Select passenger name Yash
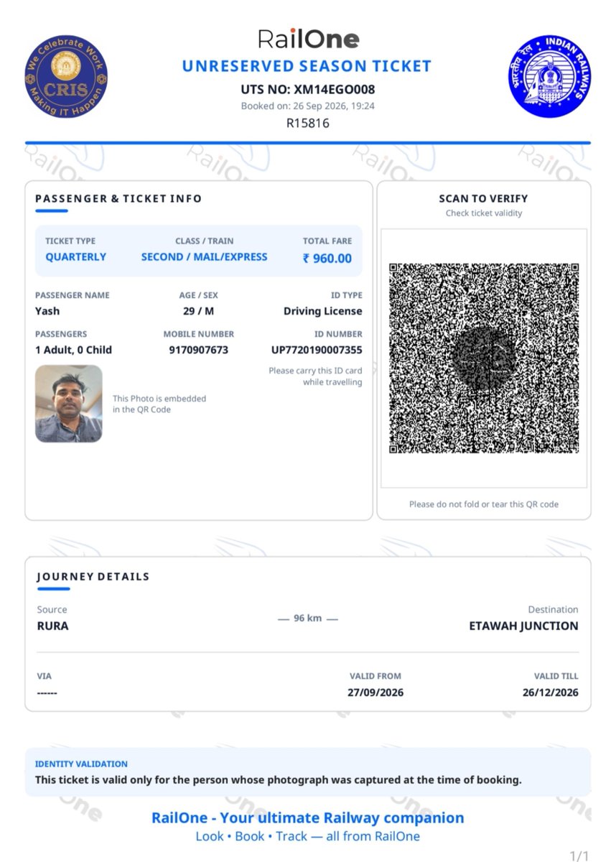Image resolution: width=616 pixels, height=862 pixels. (47, 311)
